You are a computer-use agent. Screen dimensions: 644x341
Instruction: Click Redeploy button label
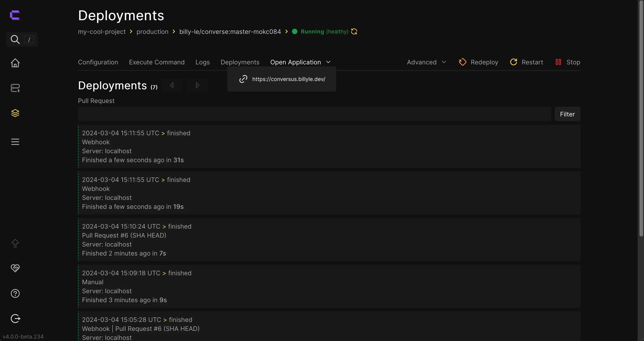484,62
